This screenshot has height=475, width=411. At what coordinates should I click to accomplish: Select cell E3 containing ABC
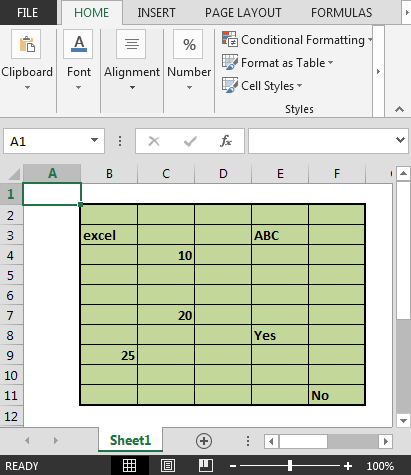(280, 235)
